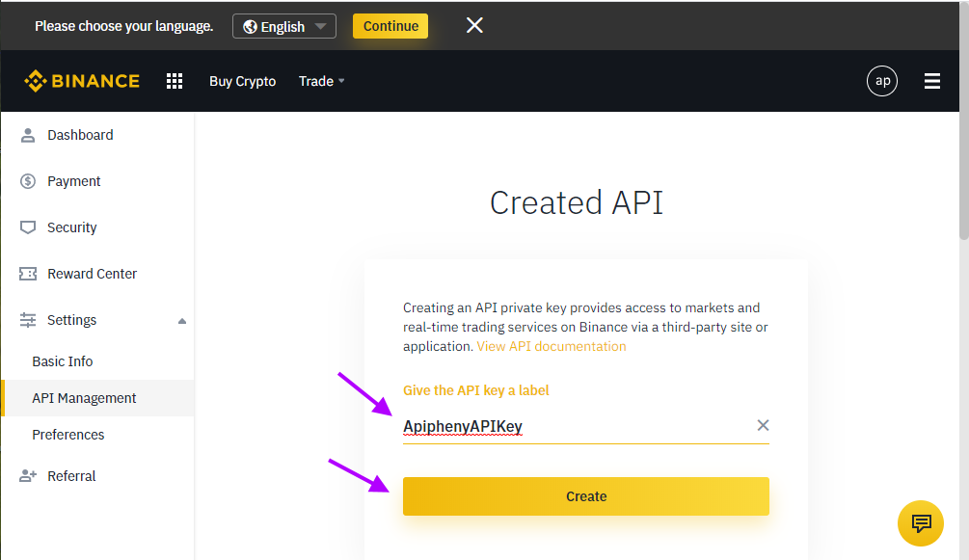Click the Security shield icon
Viewport: 969px width, 560px height.
tap(28, 227)
